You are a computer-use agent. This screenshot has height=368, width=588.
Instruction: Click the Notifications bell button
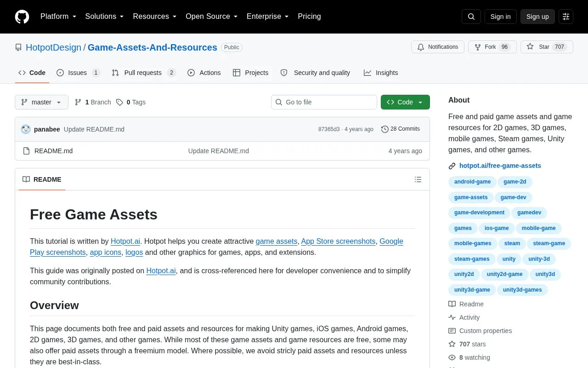438,47
